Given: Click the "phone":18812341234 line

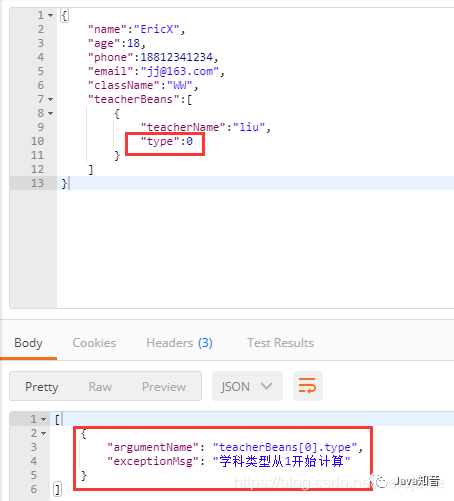Looking at the screenshot, I should pyautogui.click(x=153, y=57).
